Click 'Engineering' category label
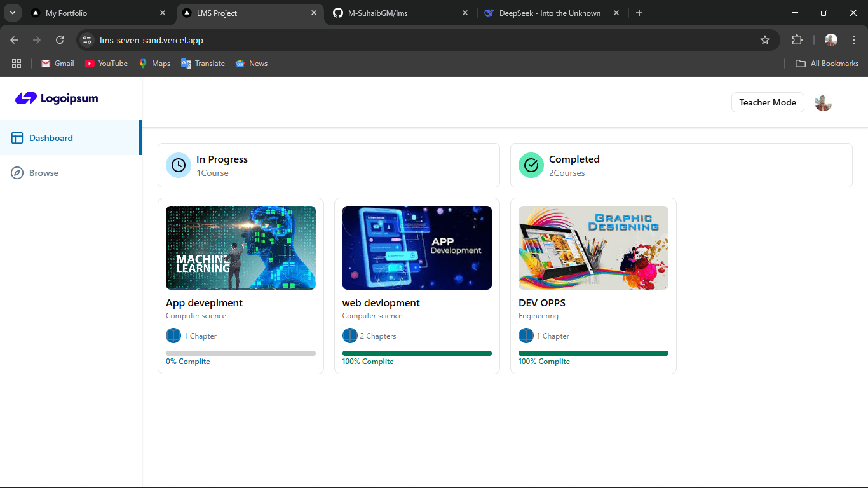 pos(539,316)
